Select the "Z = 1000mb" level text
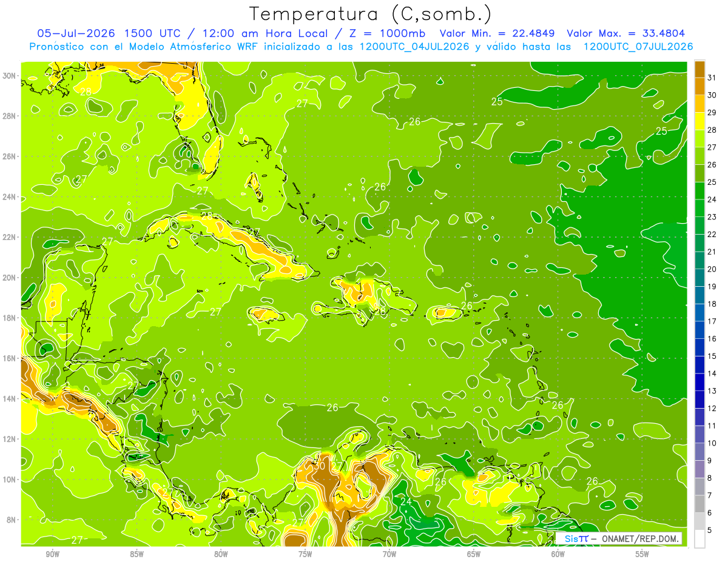 click(x=386, y=33)
